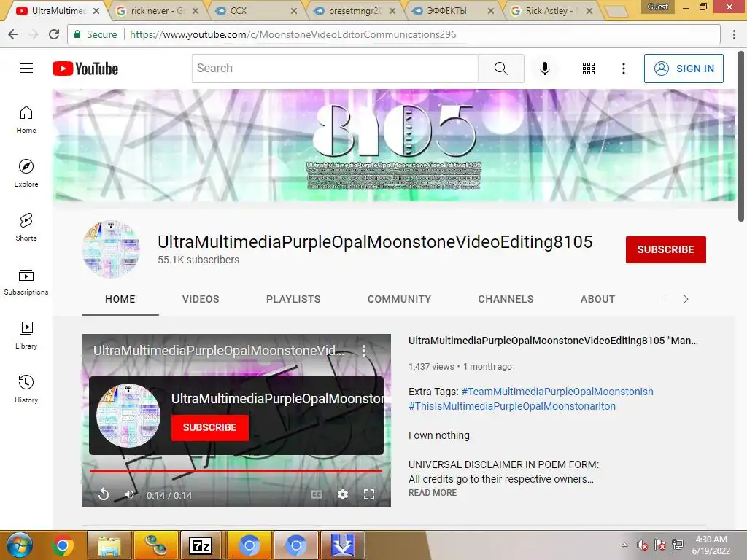The width and height of the screenshot is (747, 560).
Task: Click the video progress bar
Action: (x=236, y=471)
